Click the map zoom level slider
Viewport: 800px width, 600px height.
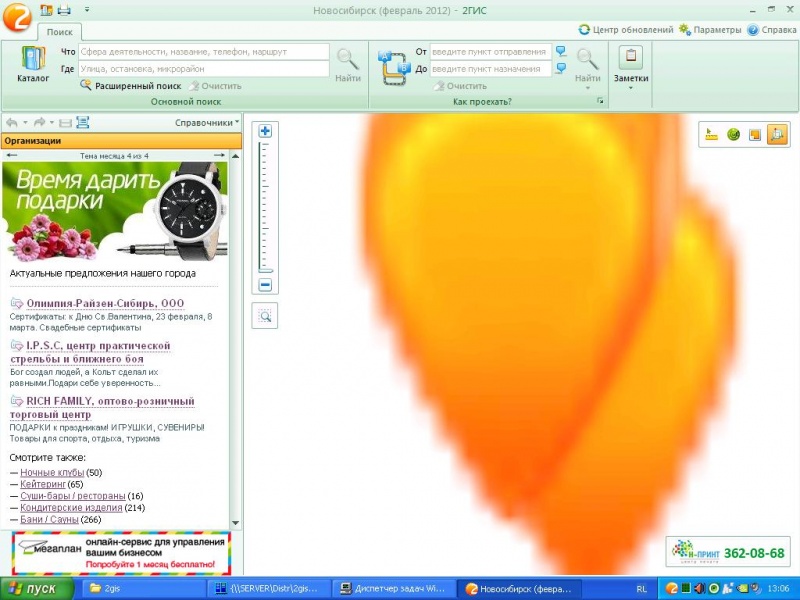click(265, 207)
